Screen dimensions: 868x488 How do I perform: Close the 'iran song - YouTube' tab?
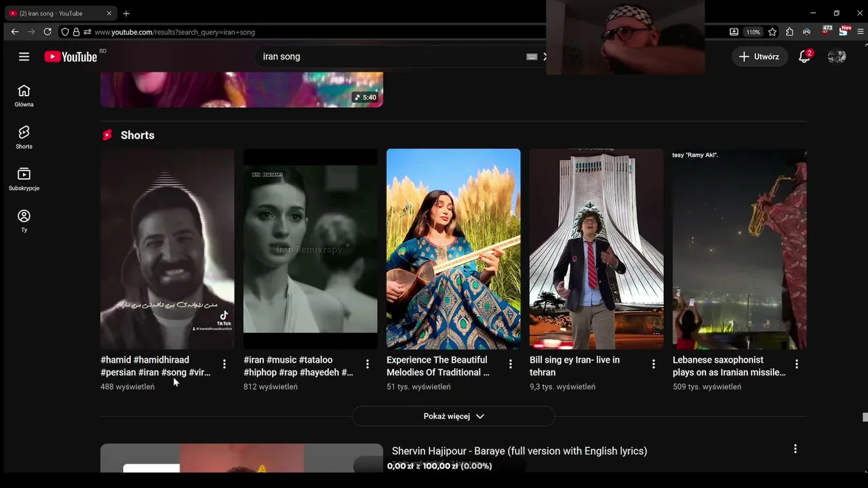[110, 13]
